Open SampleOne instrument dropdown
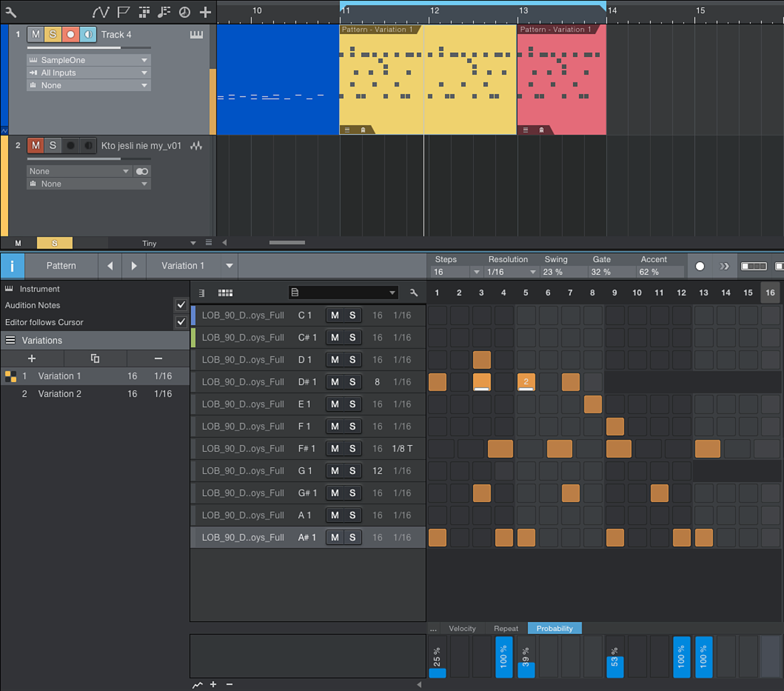Screen dimensions: 784x691 pyautogui.click(x=89, y=60)
